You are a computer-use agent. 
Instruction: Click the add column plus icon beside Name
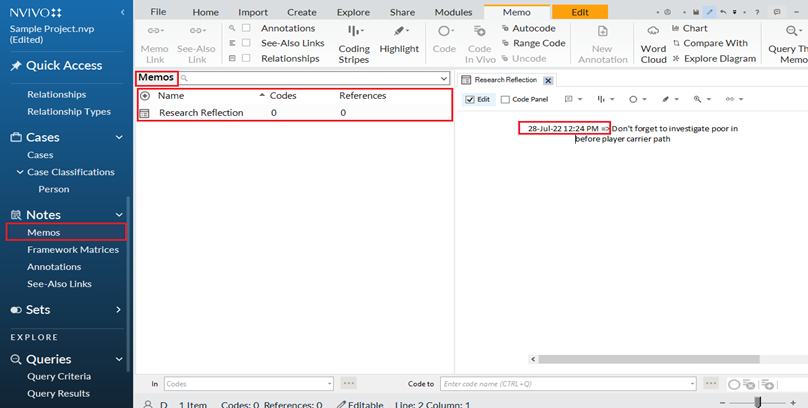pos(145,96)
